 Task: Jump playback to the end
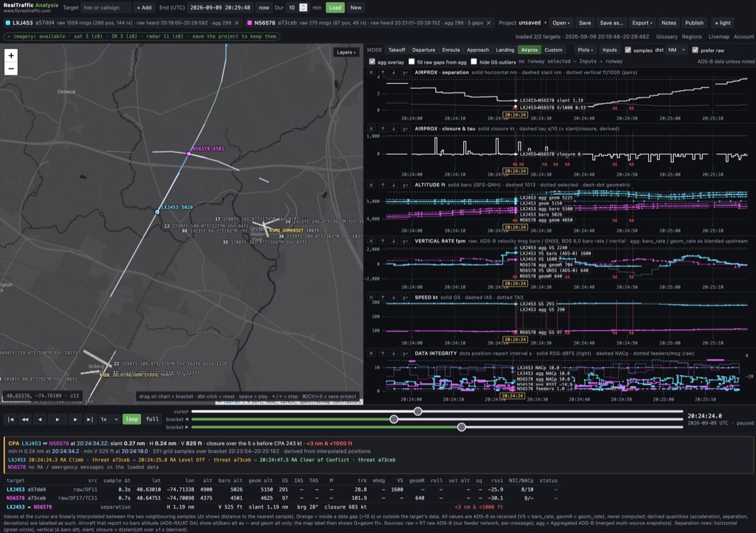pyautogui.click(x=89, y=419)
